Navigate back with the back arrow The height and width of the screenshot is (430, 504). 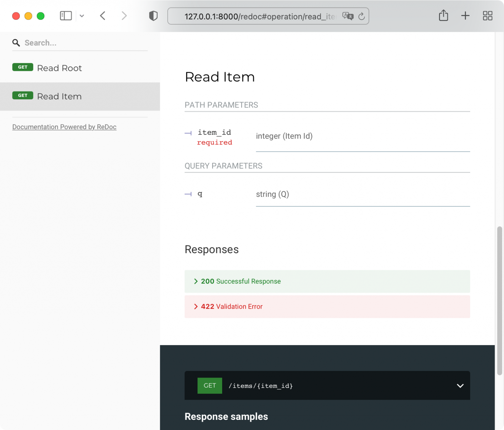click(x=102, y=15)
